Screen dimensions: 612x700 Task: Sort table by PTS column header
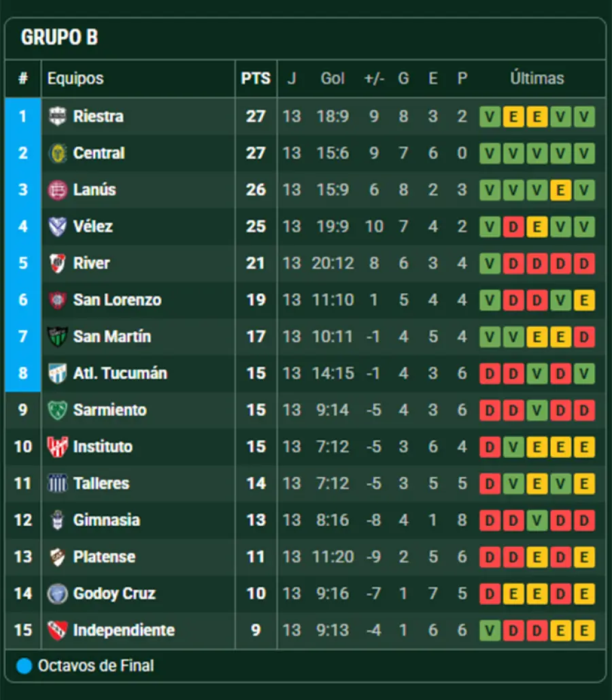(256, 78)
